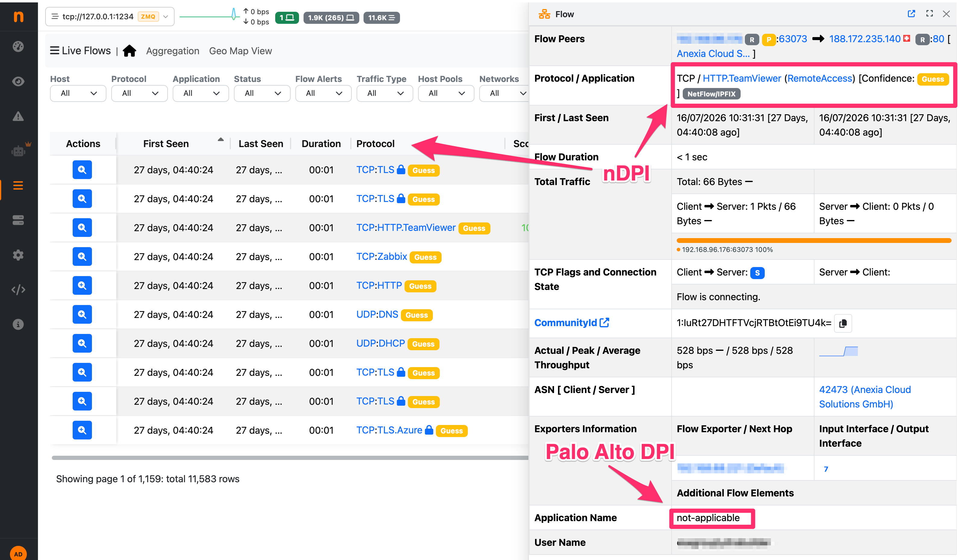Open the RemoteAccess category link
The image size is (970, 560).
(820, 78)
